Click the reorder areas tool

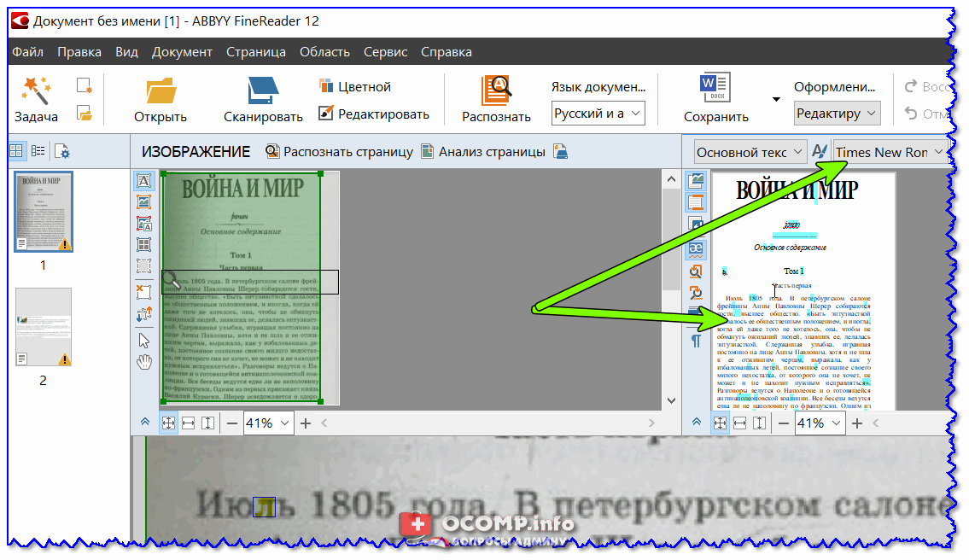[143, 314]
